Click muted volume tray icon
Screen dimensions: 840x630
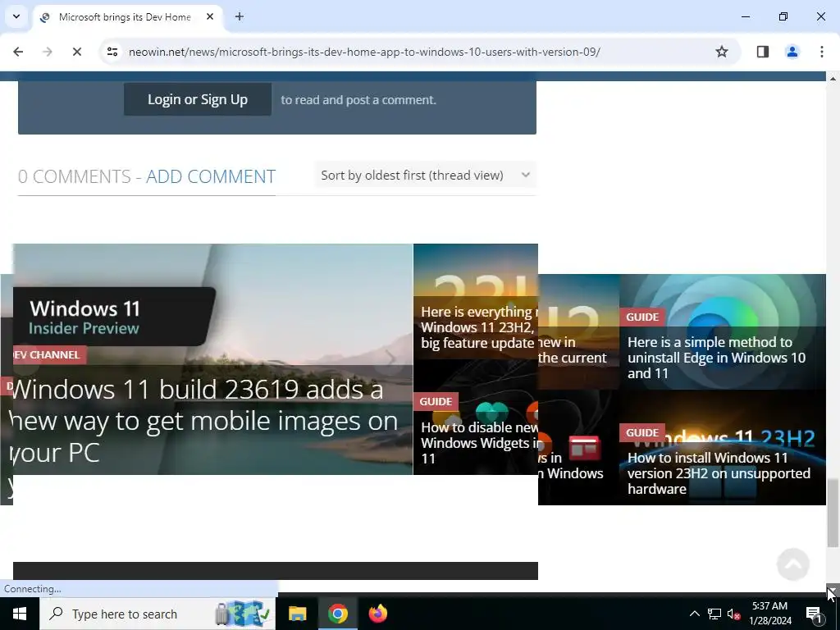[x=733, y=614]
